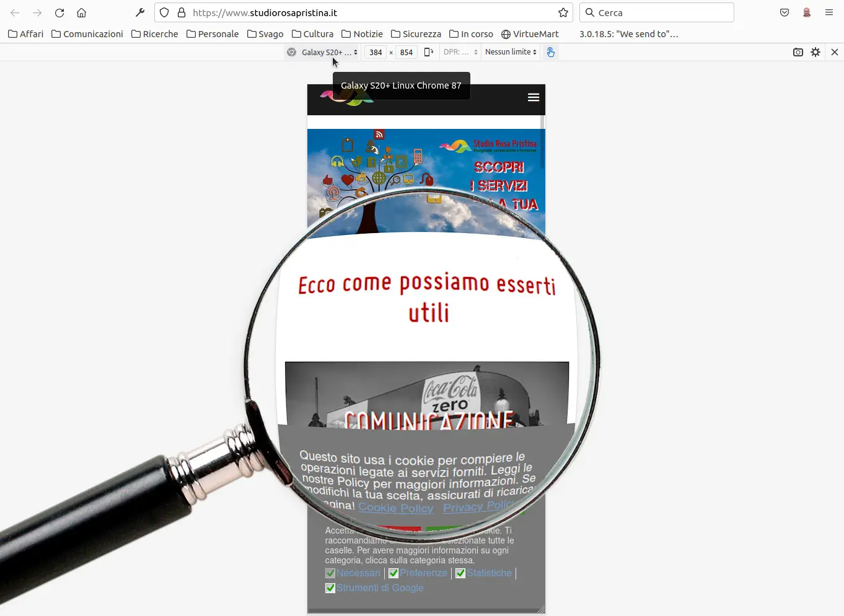Click the RSS feed icon in banner

coord(379,134)
